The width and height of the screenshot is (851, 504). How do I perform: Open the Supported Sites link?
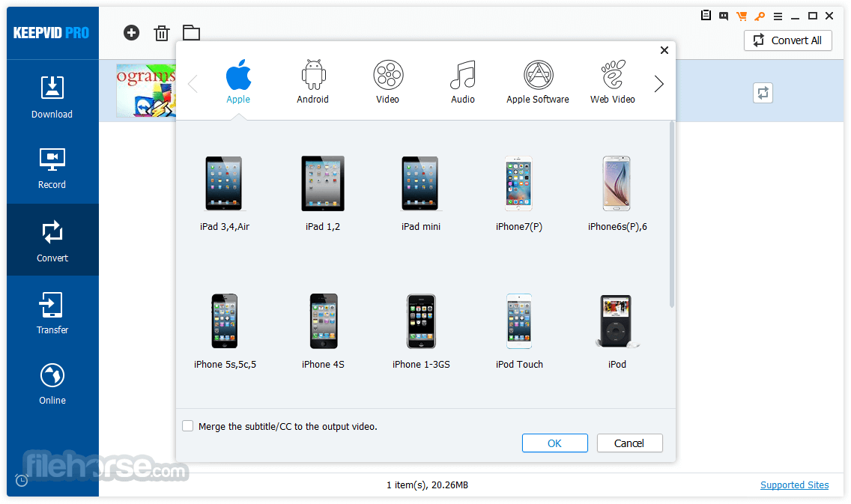click(794, 485)
